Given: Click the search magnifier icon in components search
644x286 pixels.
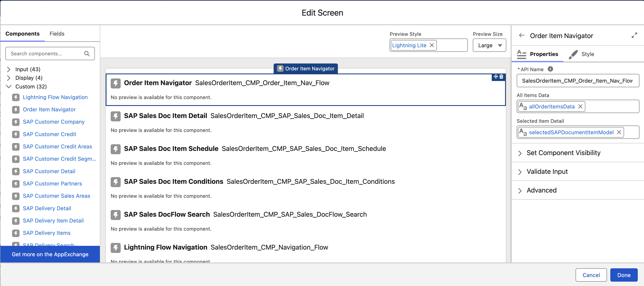Looking at the screenshot, I should [x=87, y=53].
